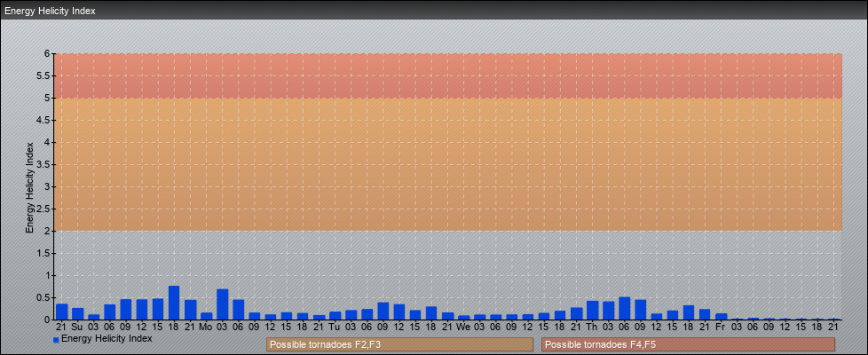Click the 5.5 value on the y-axis

point(43,75)
